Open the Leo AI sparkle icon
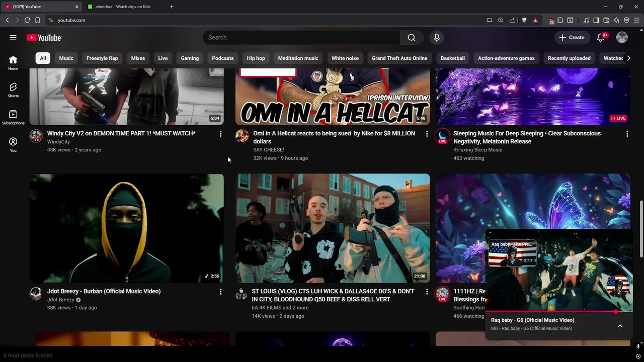Screen dimensions: 644x362 pos(616,20)
